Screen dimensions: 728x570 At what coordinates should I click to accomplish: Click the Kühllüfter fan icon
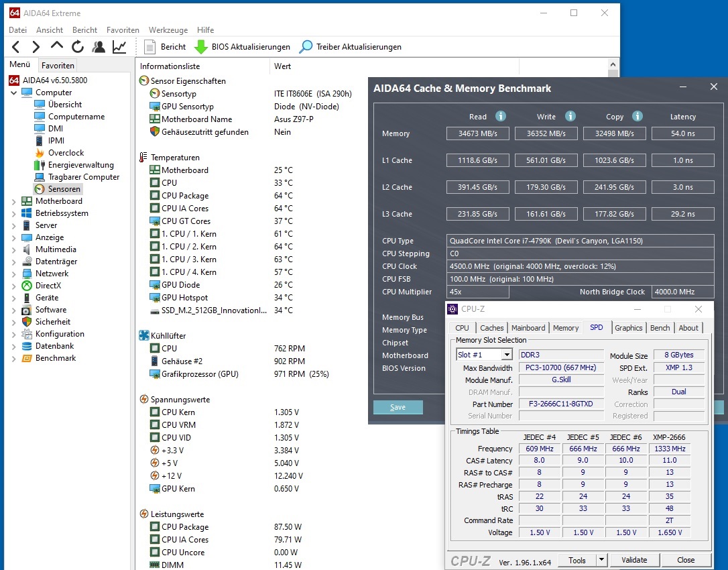tap(144, 335)
